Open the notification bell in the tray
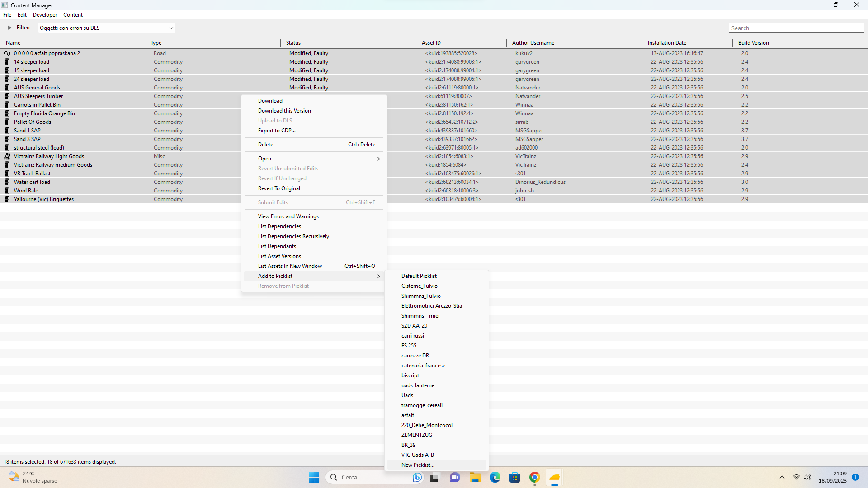Image resolution: width=868 pixels, height=488 pixels. pos(855,477)
